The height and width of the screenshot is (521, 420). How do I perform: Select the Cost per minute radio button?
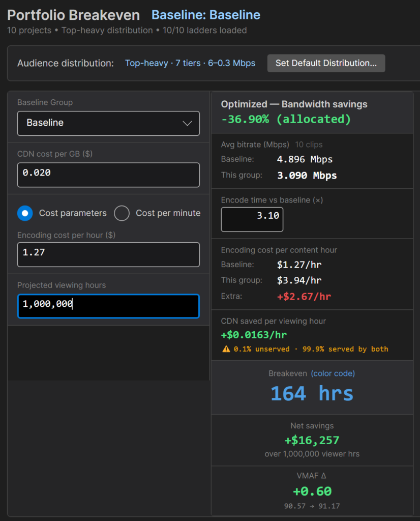(122, 213)
